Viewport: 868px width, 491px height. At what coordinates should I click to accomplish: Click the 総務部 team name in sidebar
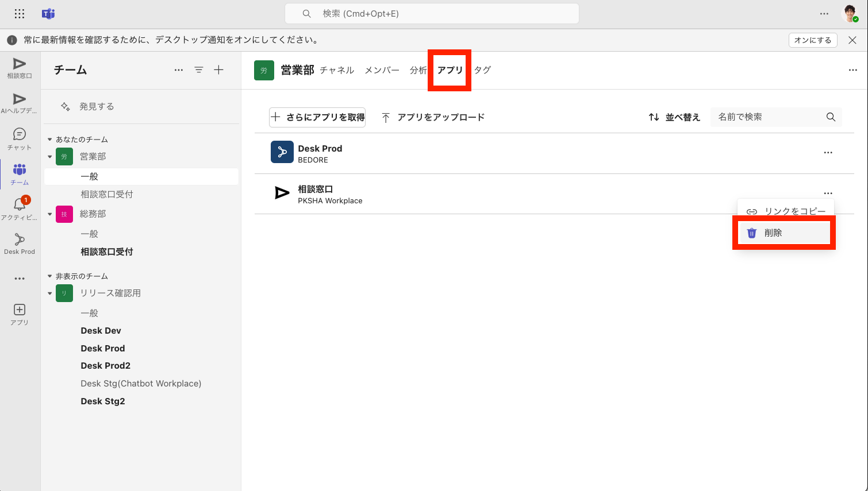pyautogui.click(x=93, y=214)
